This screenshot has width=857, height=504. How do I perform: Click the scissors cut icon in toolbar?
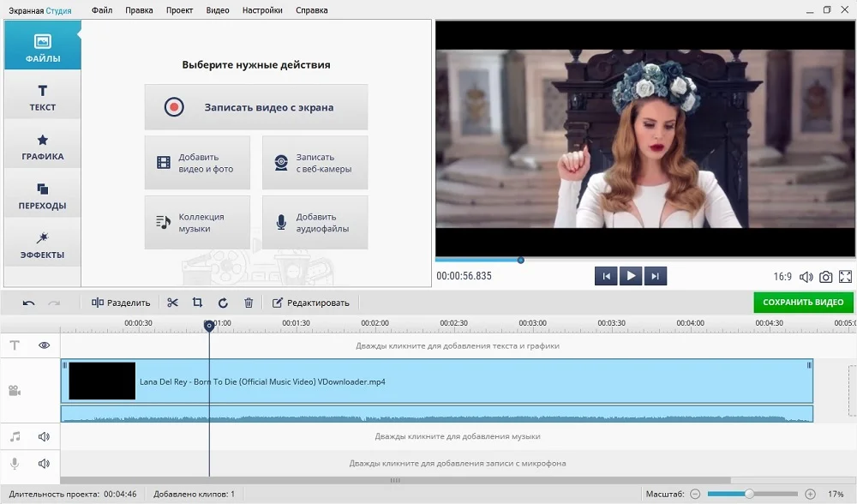click(x=172, y=303)
